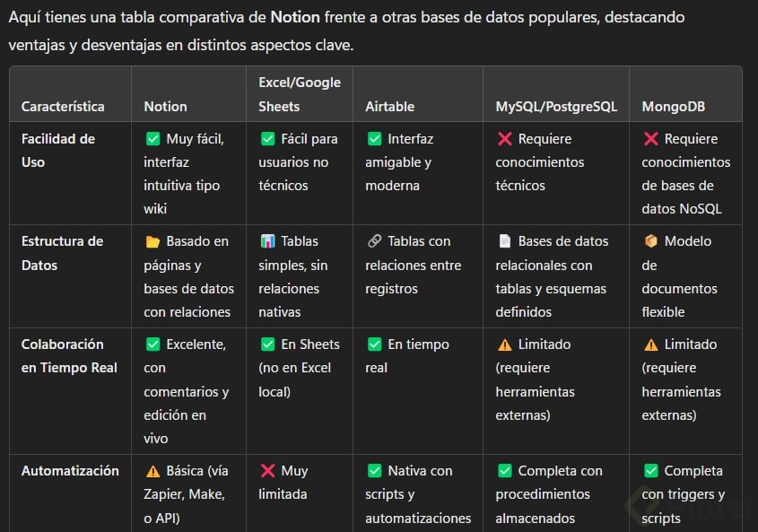Viewport: 758px width, 532px height.
Task: Click the text "amigable y moderna"
Action: pos(398,174)
